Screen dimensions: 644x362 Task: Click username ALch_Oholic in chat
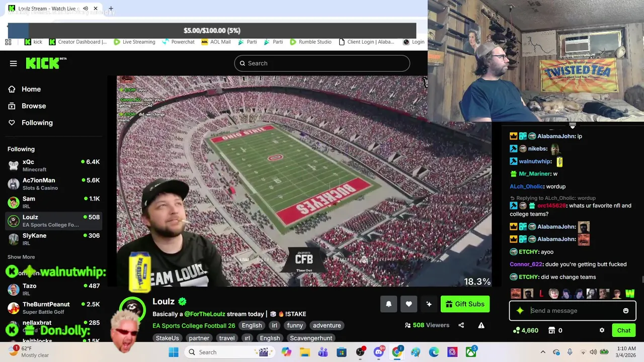click(x=527, y=187)
